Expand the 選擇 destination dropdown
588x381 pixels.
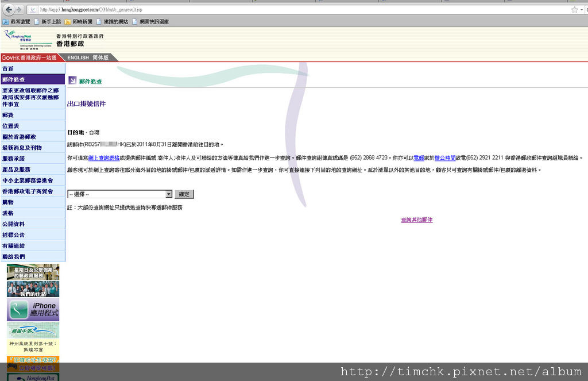pos(119,194)
